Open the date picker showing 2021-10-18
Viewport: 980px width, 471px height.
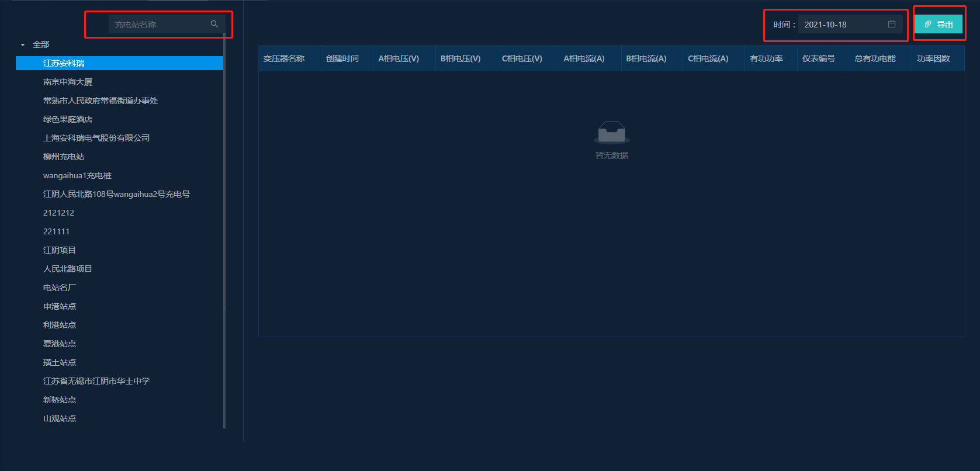click(842, 25)
